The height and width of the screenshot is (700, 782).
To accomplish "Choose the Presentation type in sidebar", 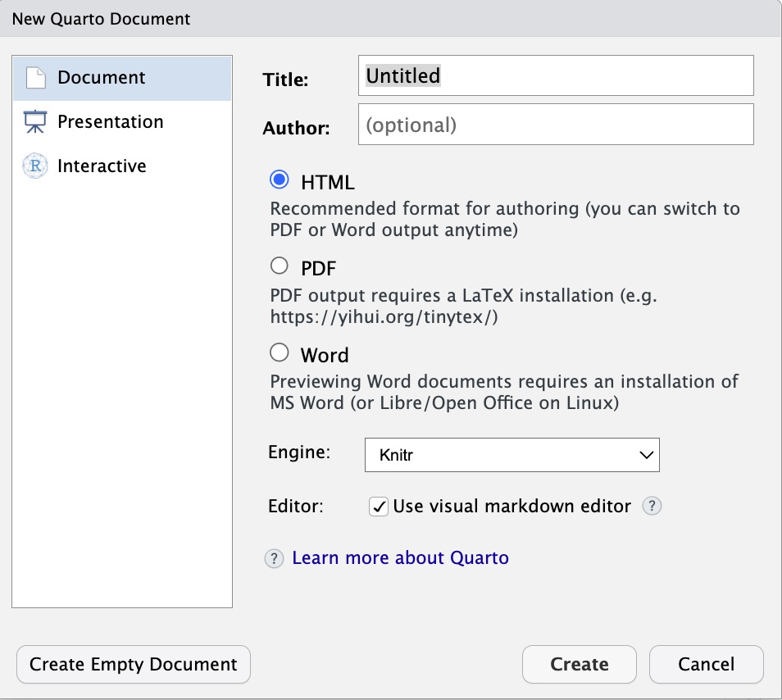I will coord(122,122).
